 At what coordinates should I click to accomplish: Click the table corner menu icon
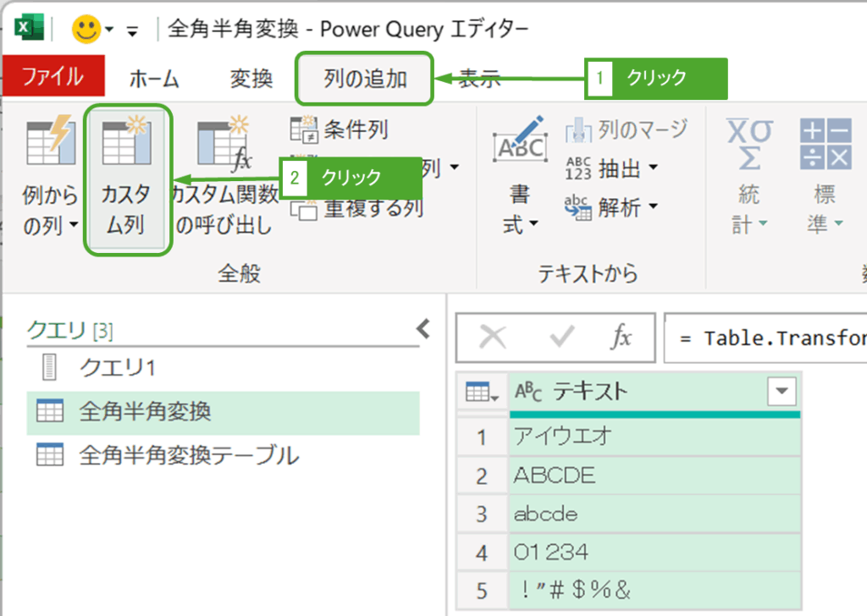(x=482, y=393)
